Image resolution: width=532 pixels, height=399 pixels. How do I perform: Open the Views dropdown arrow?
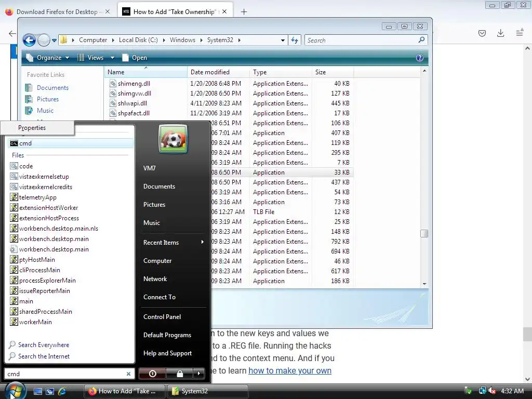(x=112, y=58)
